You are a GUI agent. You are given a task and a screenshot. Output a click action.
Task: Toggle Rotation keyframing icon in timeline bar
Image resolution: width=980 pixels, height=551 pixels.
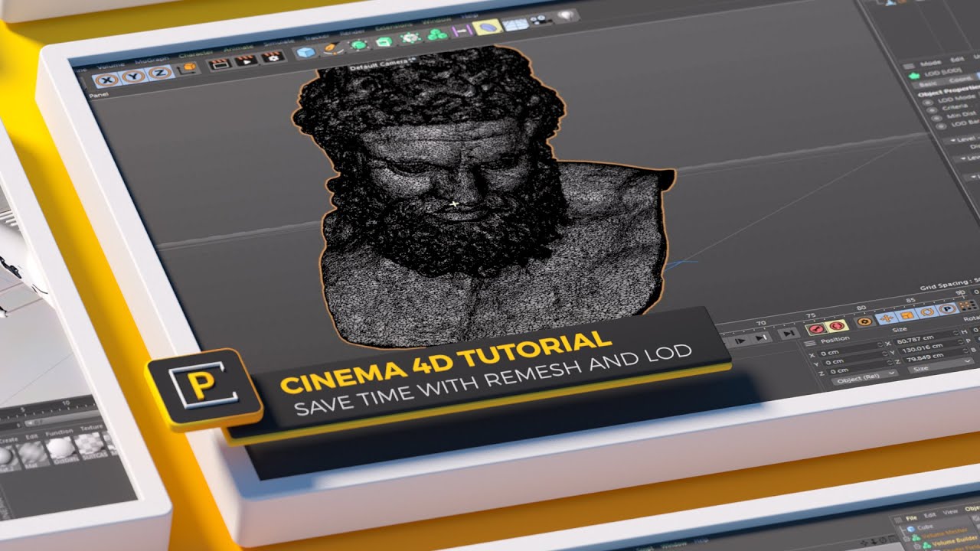926,311
